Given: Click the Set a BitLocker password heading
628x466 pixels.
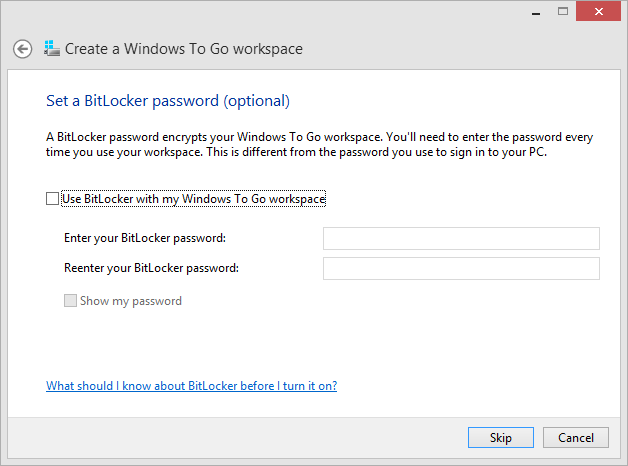Looking at the screenshot, I should (x=168, y=101).
